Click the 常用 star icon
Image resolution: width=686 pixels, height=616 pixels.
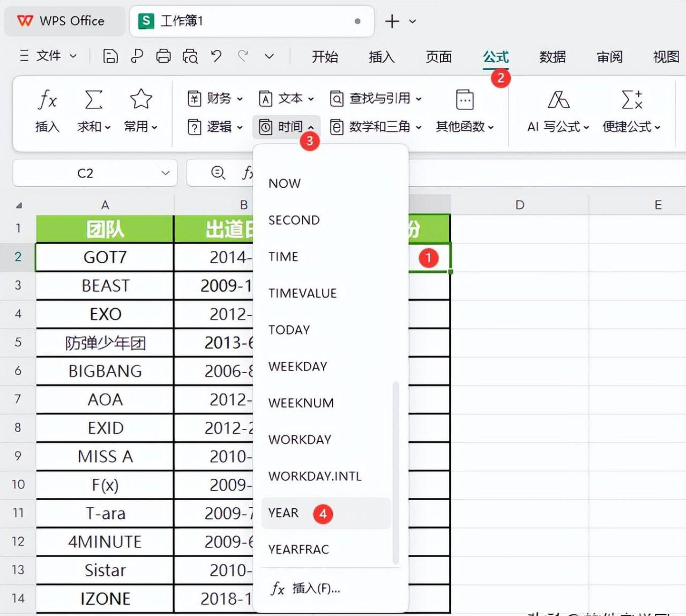[x=141, y=100]
